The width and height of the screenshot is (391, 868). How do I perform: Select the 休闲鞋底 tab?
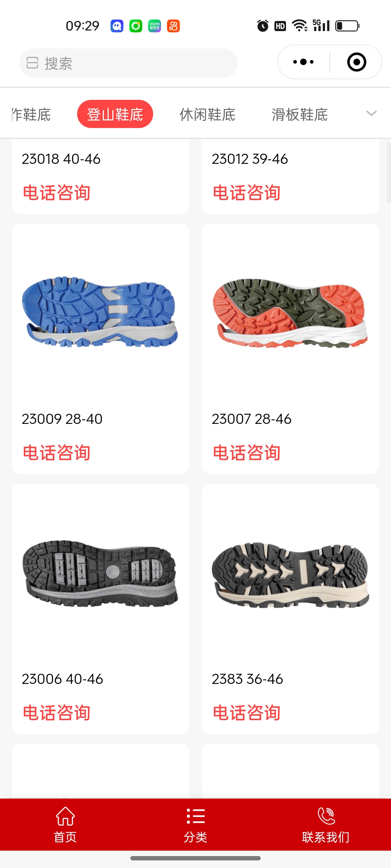(207, 115)
